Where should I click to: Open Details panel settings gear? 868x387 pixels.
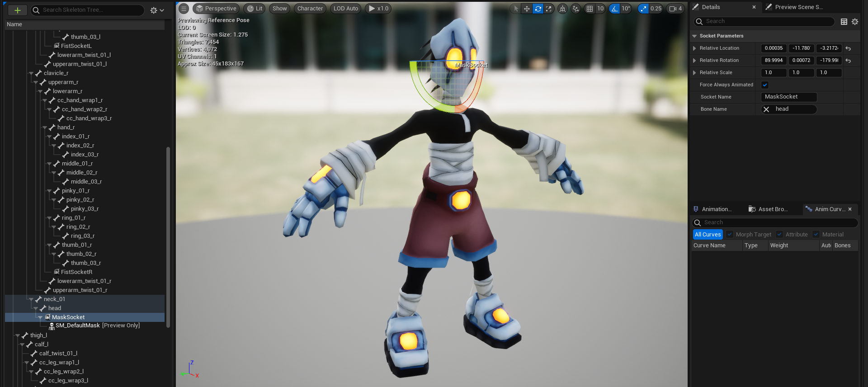[x=854, y=22]
